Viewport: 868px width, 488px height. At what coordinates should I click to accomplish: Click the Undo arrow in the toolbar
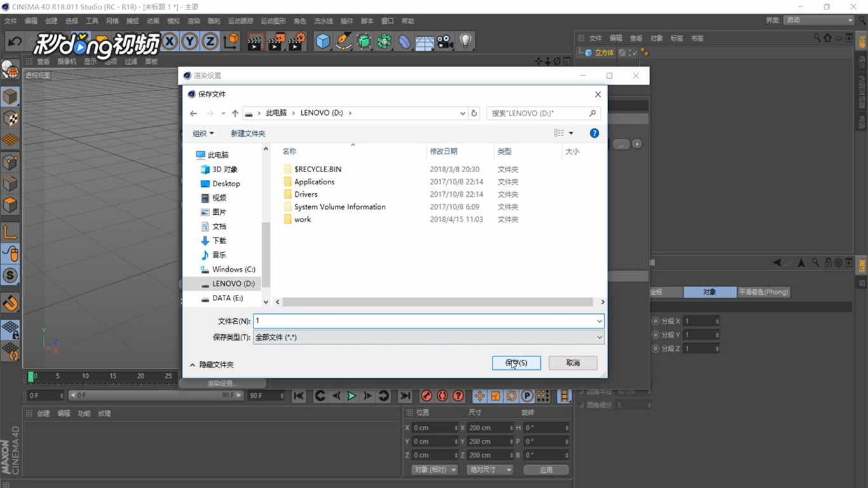[x=15, y=42]
